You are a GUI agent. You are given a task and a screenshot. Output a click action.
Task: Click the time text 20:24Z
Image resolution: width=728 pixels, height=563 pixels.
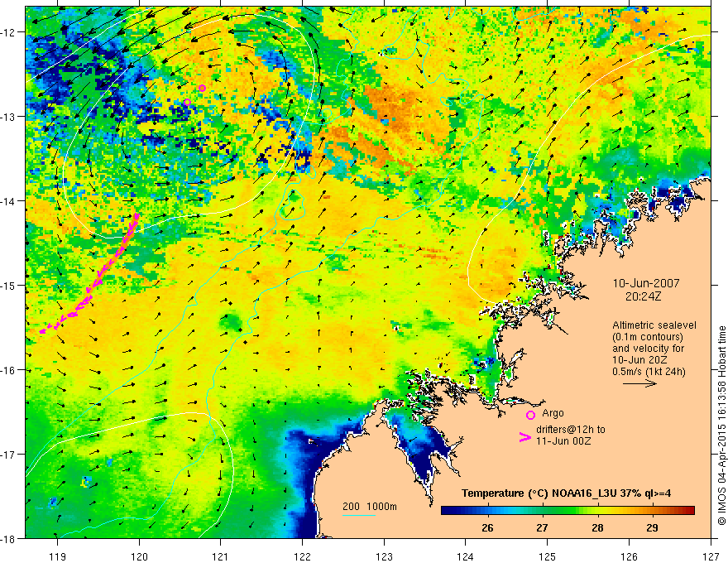pos(645,296)
